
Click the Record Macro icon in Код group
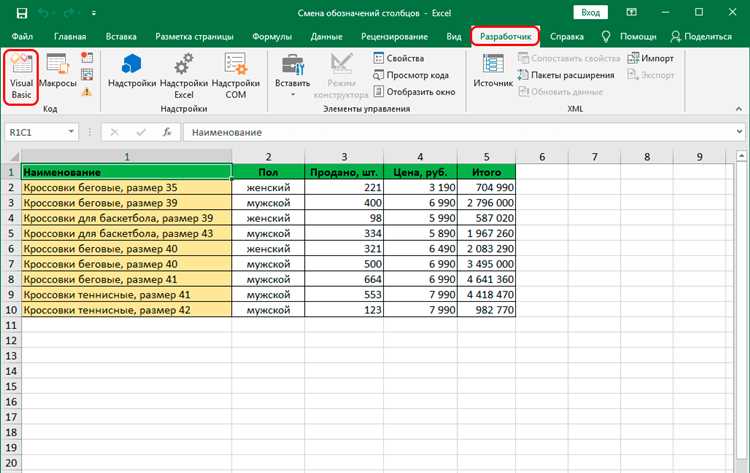click(87, 58)
